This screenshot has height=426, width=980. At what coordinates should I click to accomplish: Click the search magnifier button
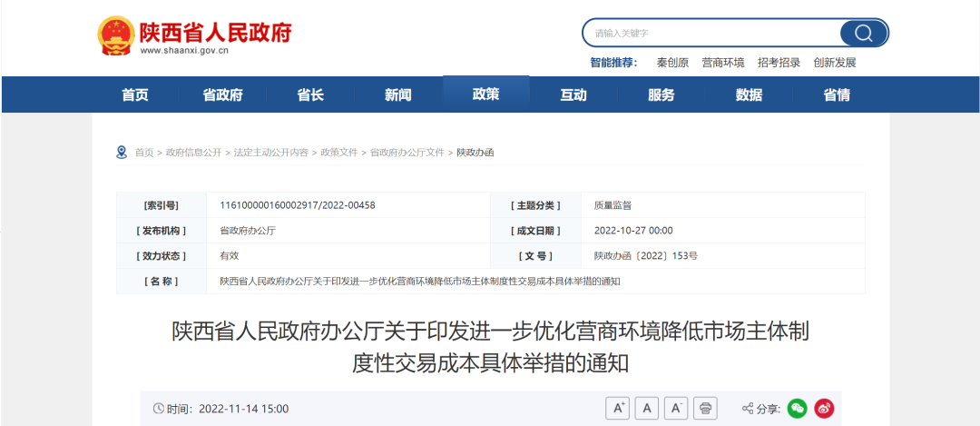(863, 34)
